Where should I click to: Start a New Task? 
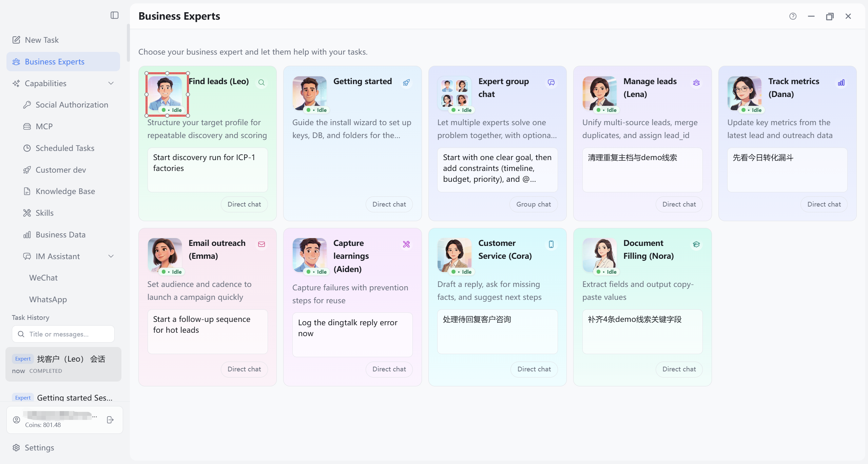pos(63,40)
